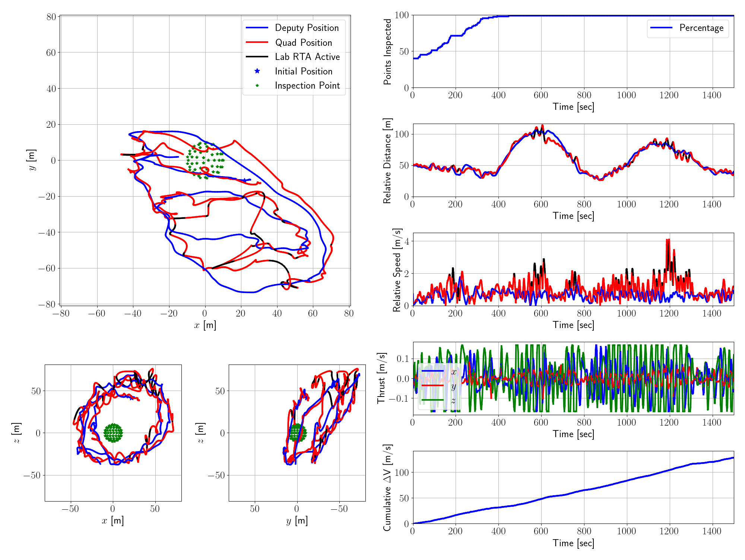Click the Relative Speed [m/s] axis label
Screen dimensions: 745x560
tap(397, 270)
